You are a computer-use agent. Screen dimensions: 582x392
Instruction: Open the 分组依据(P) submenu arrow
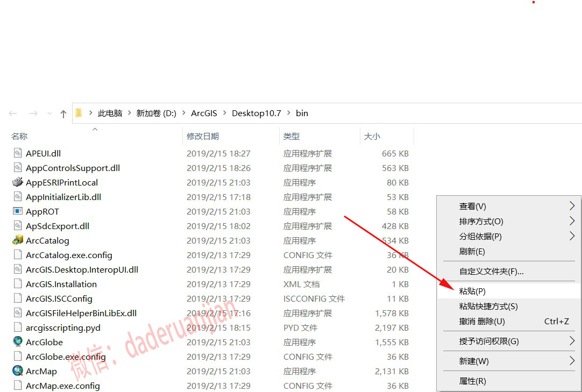tap(572, 236)
